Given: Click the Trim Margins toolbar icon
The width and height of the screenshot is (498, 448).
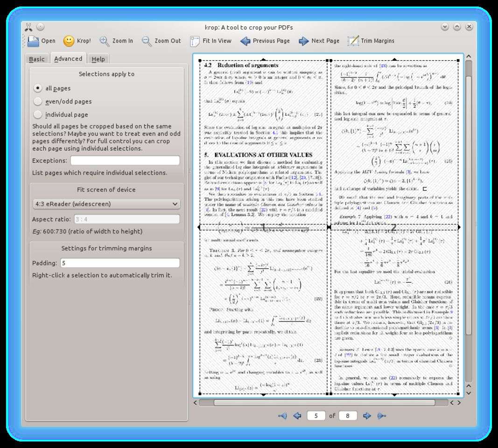Looking at the screenshot, I should point(353,41).
